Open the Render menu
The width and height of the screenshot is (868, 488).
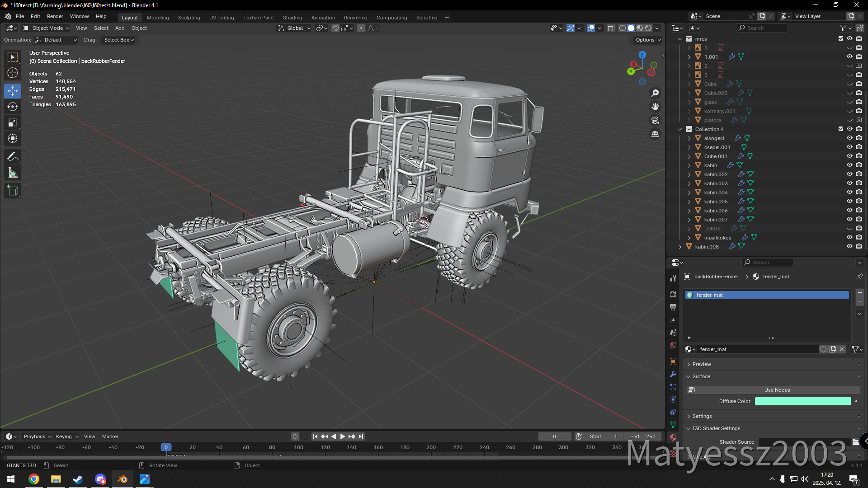pyautogui.click(x=55, y=16)
